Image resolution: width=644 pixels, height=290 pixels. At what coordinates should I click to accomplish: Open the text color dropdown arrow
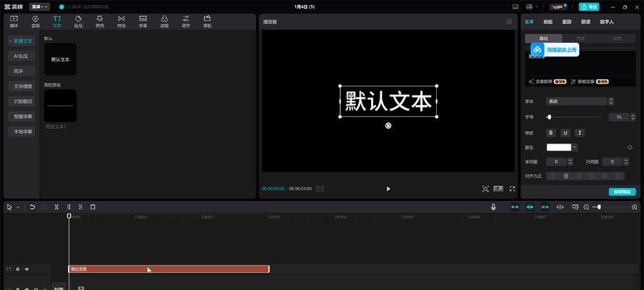(x=574, y=147)
